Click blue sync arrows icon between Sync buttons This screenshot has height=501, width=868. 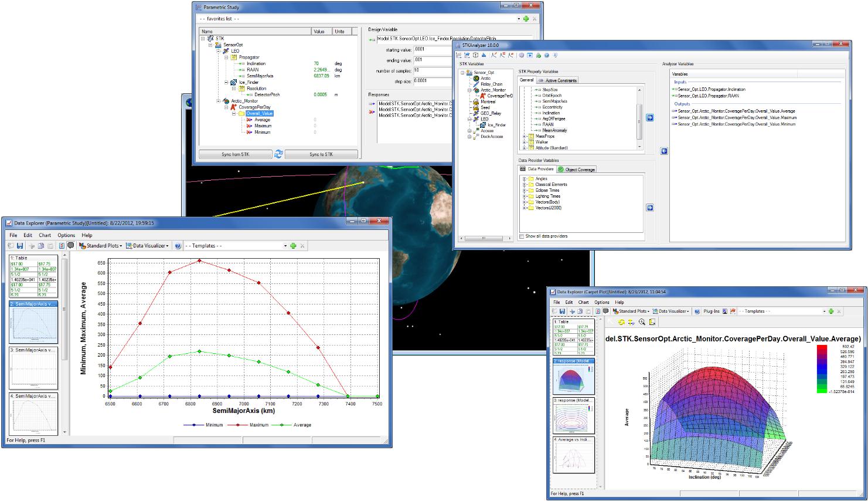278,154
